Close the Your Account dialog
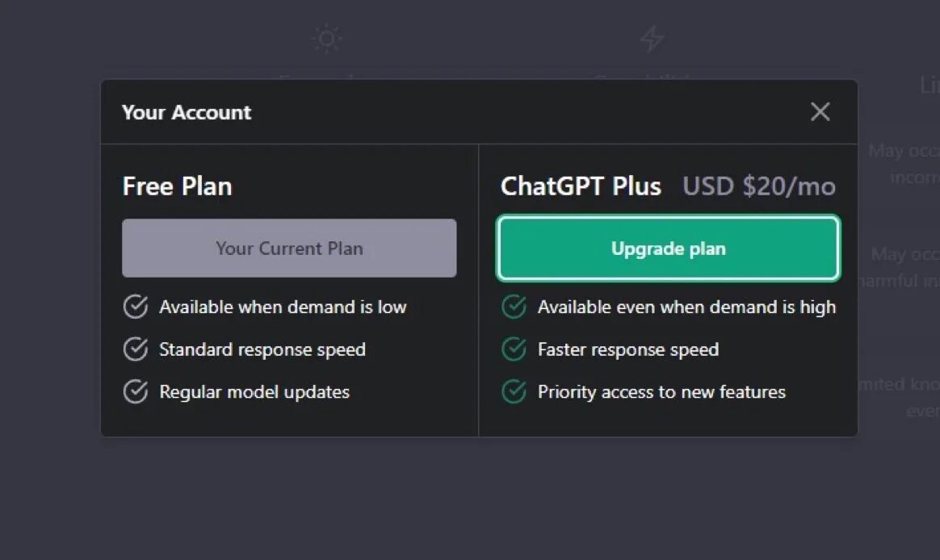The width and height of the screenshot is (940, 560). [820, 112]
